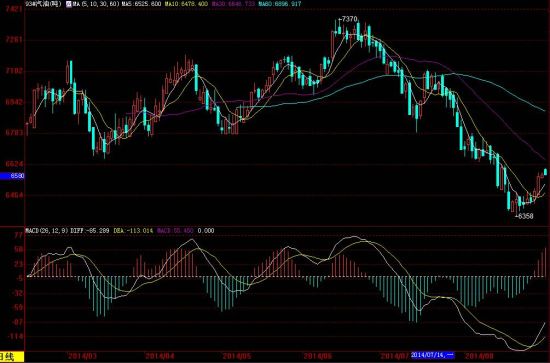
Task: Select the MACD(26,12,9) indicator label
Action: click(x=47, y=231)
